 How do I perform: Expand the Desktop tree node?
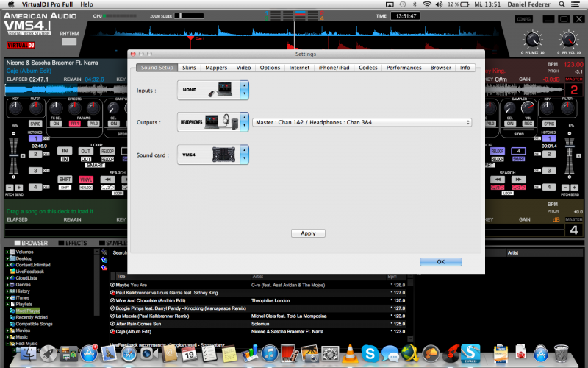(7, 258)
